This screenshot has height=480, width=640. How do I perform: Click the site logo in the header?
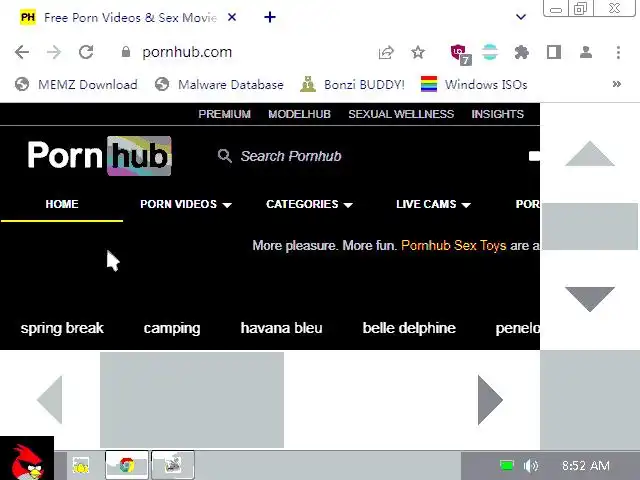[99, 156]
